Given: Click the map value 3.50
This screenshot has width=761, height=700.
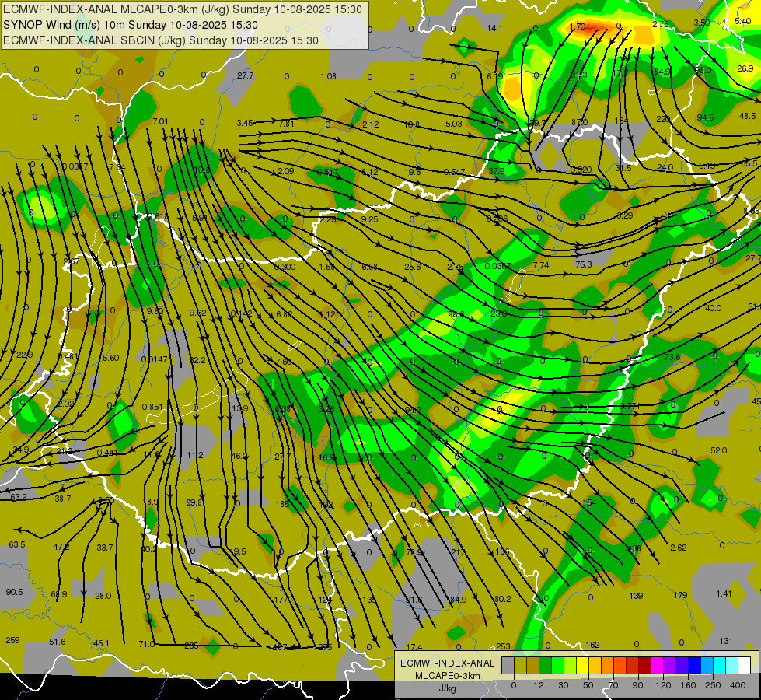Looking at the screenshot, I should (701, 23).
